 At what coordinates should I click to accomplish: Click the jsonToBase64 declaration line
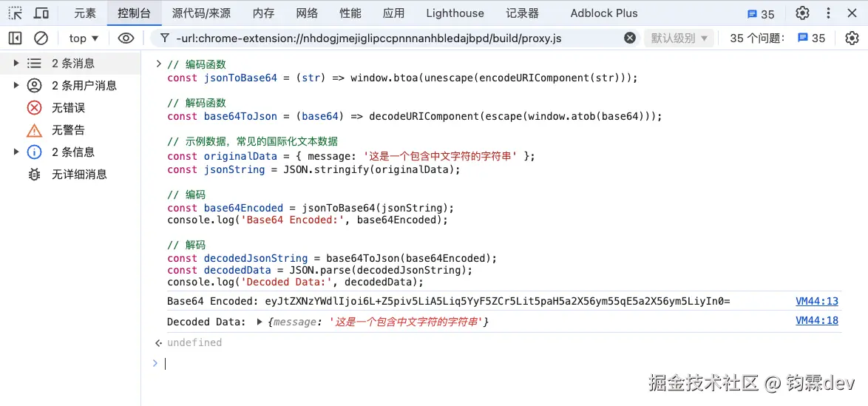[402, 78]
